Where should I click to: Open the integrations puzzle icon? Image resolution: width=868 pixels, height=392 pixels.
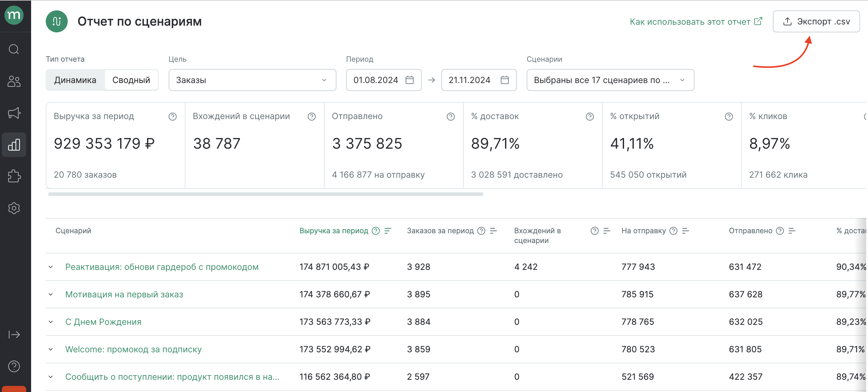click(14, 176)
